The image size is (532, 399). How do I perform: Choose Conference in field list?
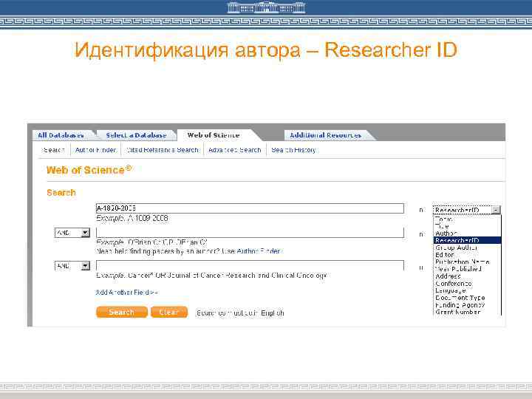pyautogui.click(x=454, y=283)
